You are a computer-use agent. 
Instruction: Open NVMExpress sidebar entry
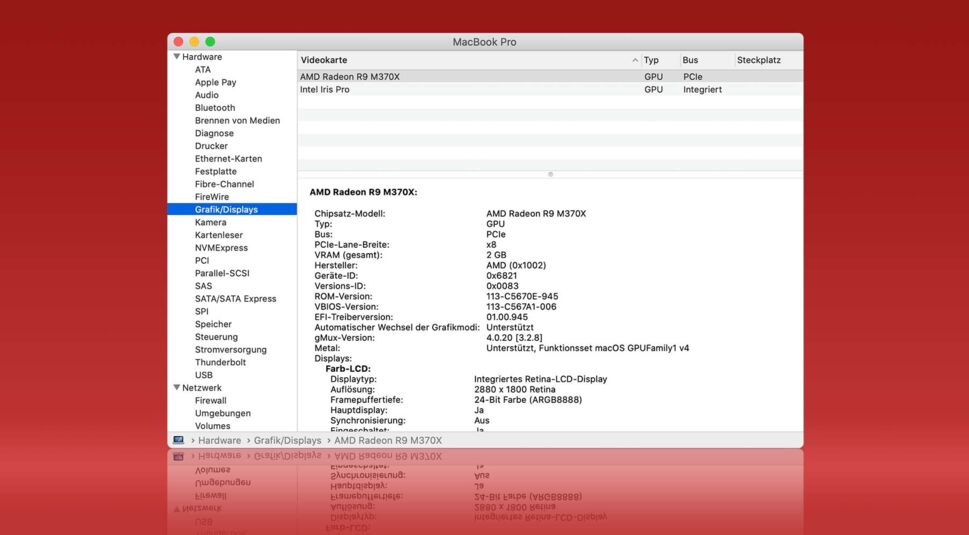(221, 248)
